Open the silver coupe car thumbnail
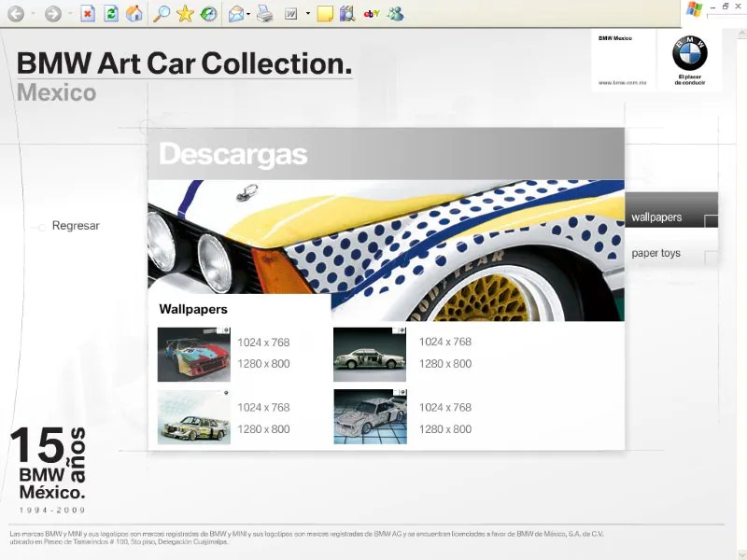This screenshot has width=747, height=560. [370, 355]
